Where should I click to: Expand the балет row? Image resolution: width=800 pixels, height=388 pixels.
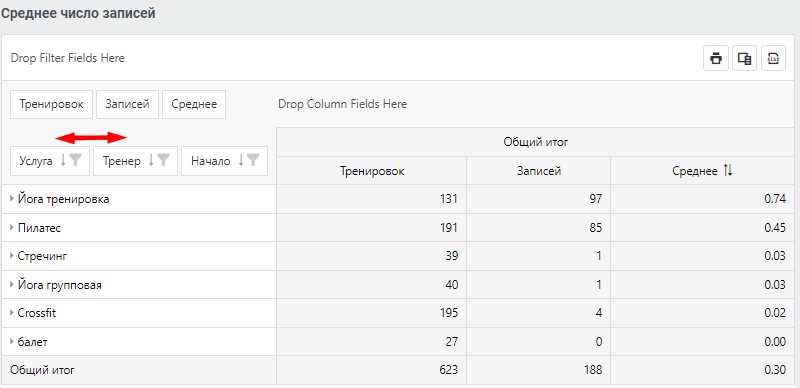(12, 342)
